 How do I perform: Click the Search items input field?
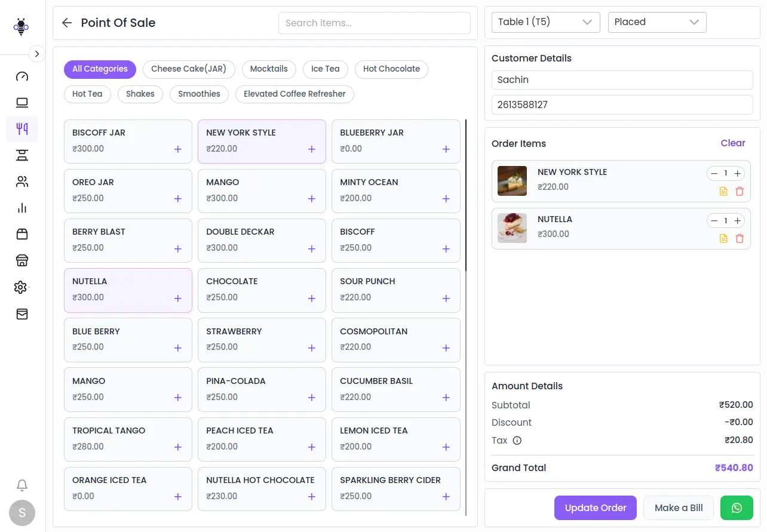click(374, 23)
